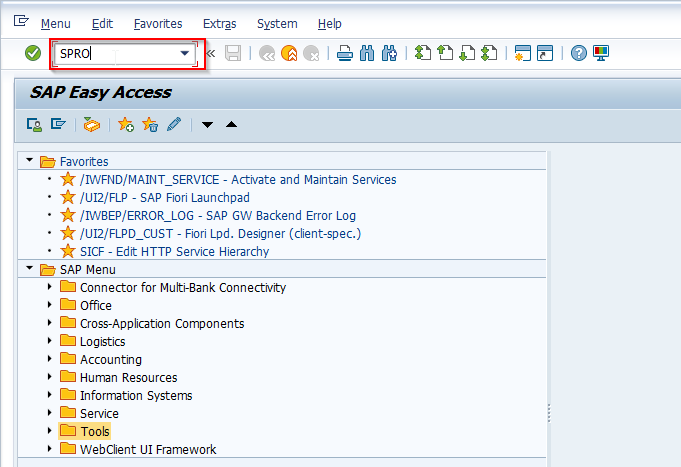Click the Cancel icon in toolbar
The image size is (681, 467).
(311, 53)
